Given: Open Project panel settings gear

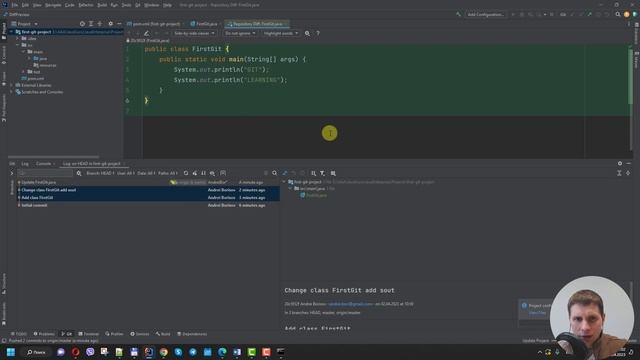Looking at the screenshot, I should pos(111,24).
